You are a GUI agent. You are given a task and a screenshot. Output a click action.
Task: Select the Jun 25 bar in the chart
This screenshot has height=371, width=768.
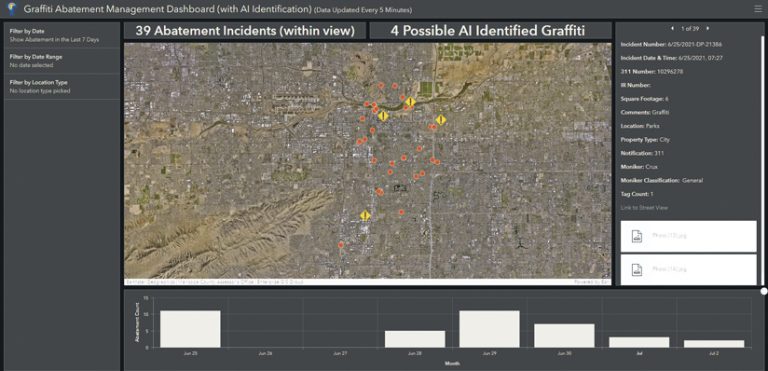[190, 329]
